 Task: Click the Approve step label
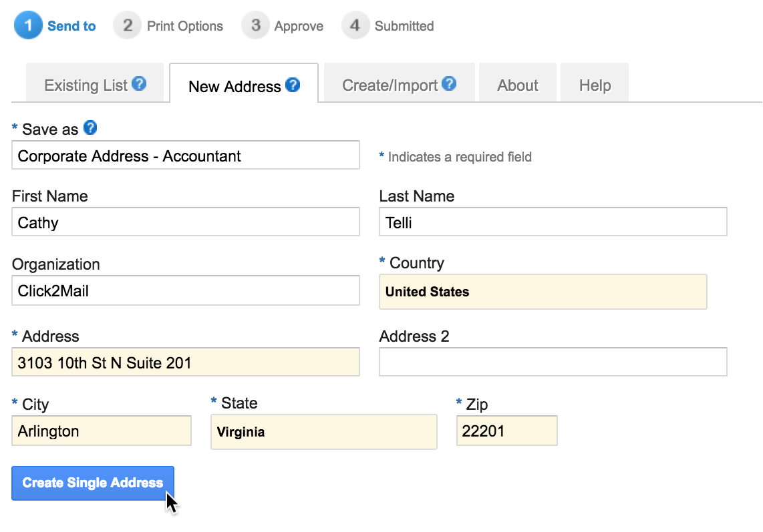coord(299,26)
